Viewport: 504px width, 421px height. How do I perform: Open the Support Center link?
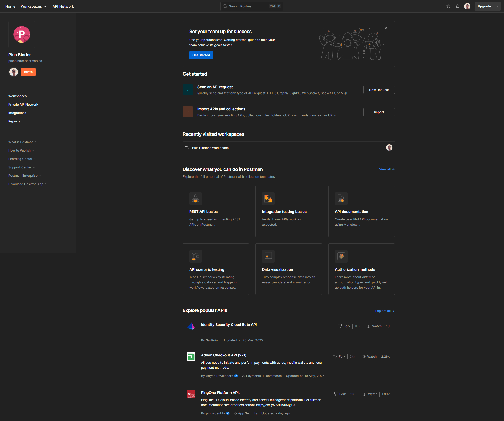tap(21, 167)
